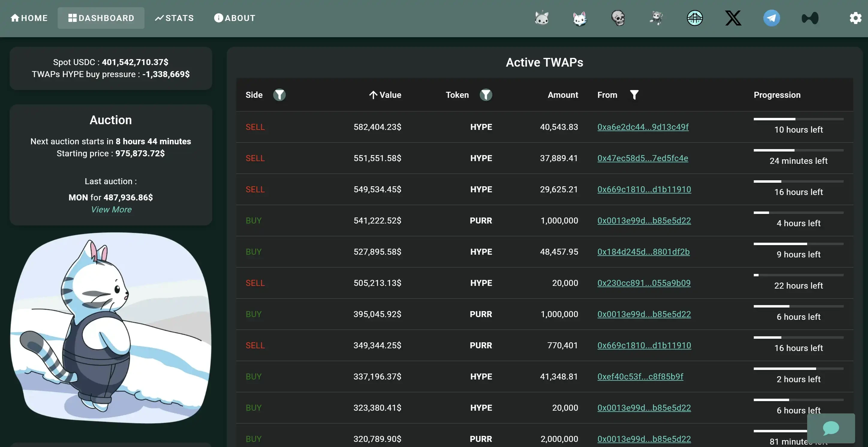Open address 0xa6e2dc44...9d13c49f link
This screenshot has width=868, height=447.
(643, 127)
